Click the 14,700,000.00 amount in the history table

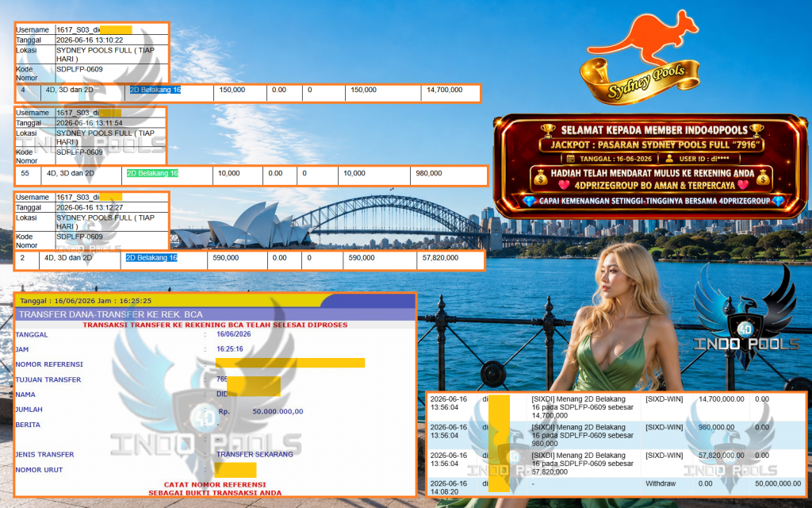[722, 399]
